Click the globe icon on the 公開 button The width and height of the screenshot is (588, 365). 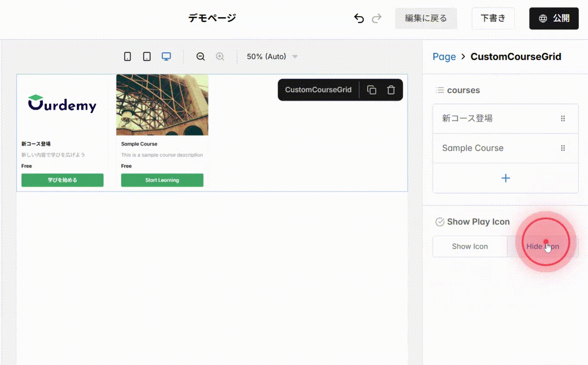coord(543,18)
